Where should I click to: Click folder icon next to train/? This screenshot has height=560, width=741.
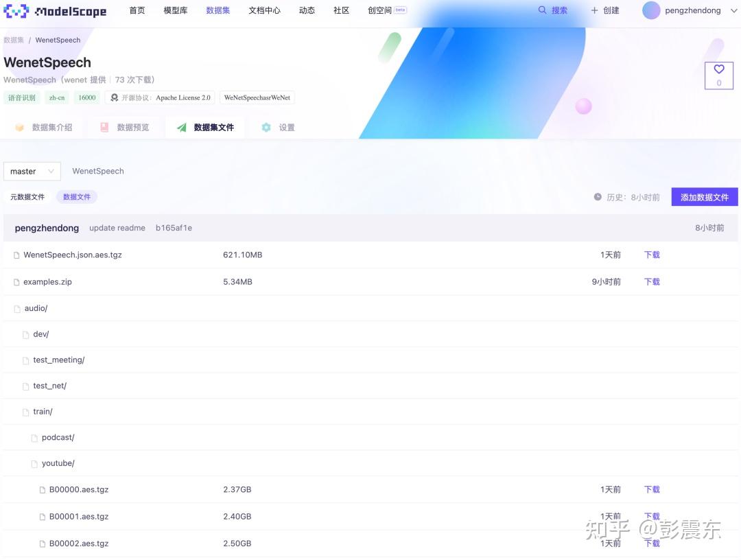[25, 412]
